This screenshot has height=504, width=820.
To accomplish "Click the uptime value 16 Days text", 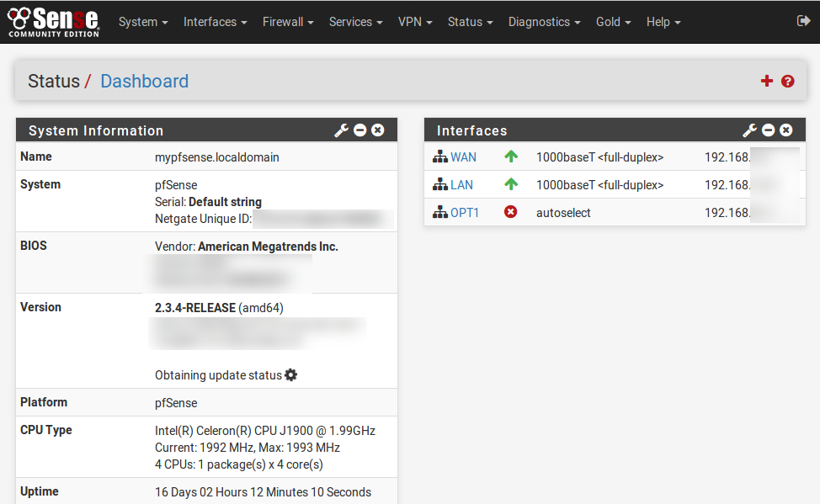I will tap(263, 492).
